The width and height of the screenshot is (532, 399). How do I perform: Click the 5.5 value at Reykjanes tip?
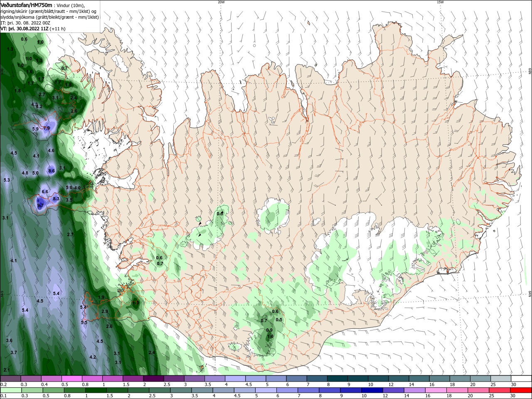(84, 323)
